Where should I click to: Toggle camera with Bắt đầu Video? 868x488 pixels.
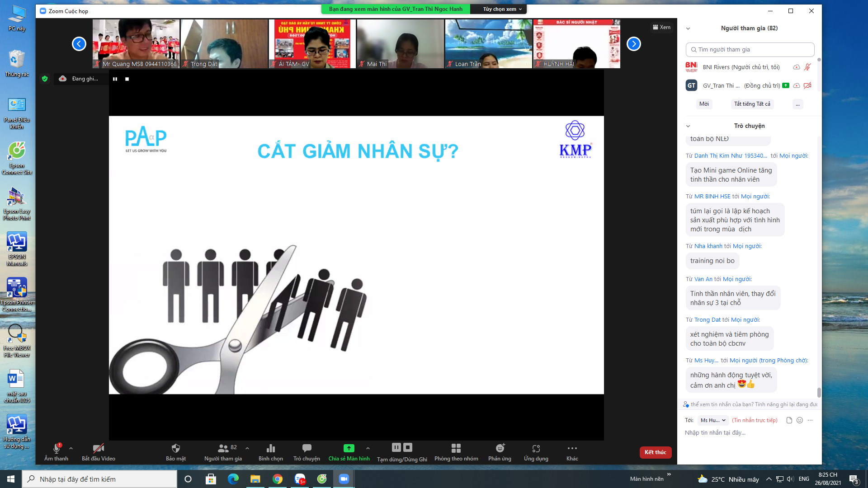click(x=98, y=448)
